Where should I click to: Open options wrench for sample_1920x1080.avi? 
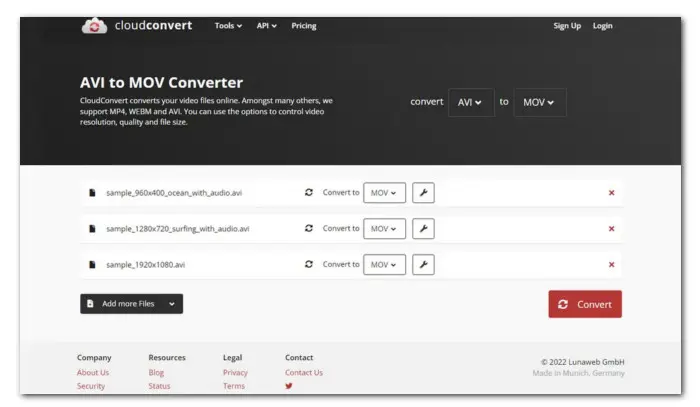(423, 265)
